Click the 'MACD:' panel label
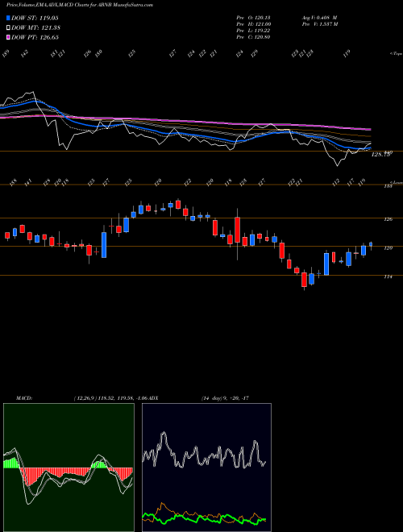403x532 pixels. pyautogui.click(x=24, y=397)
